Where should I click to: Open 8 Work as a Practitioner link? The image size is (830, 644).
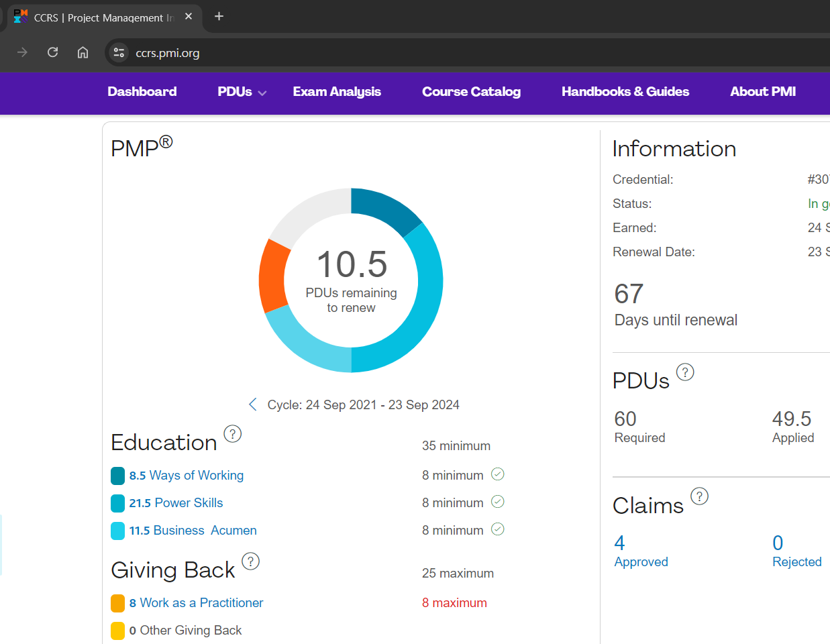click(196, 603)
